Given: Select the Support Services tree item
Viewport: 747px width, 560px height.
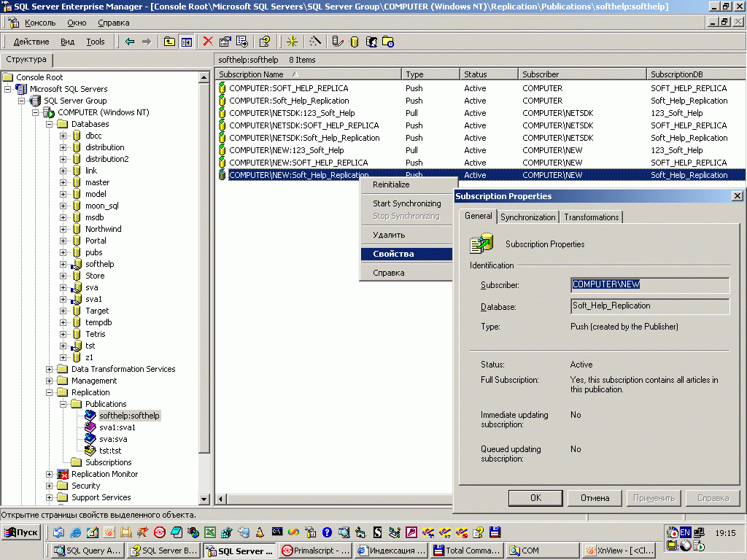Looking at the screenshot, I should 101,497.
